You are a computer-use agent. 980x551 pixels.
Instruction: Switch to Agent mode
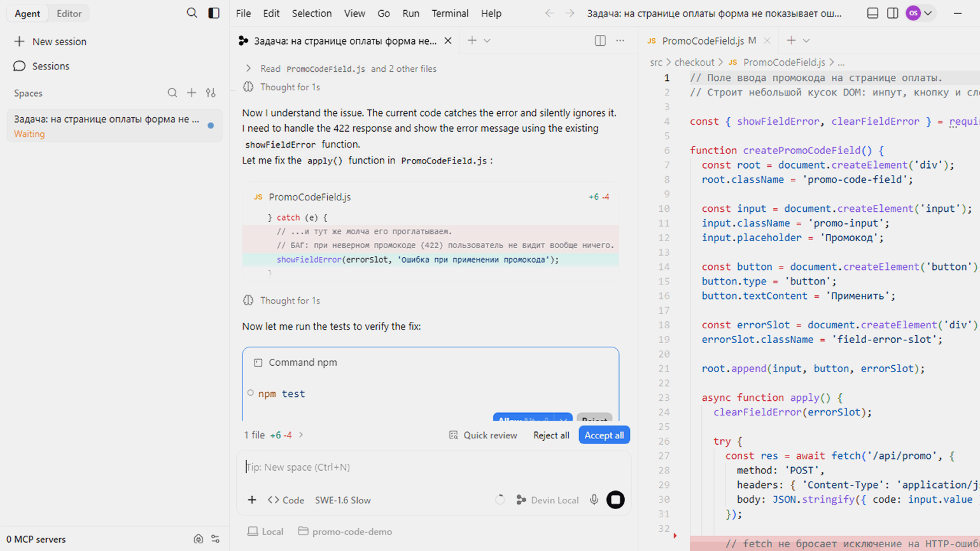click(x=27, y=13)
